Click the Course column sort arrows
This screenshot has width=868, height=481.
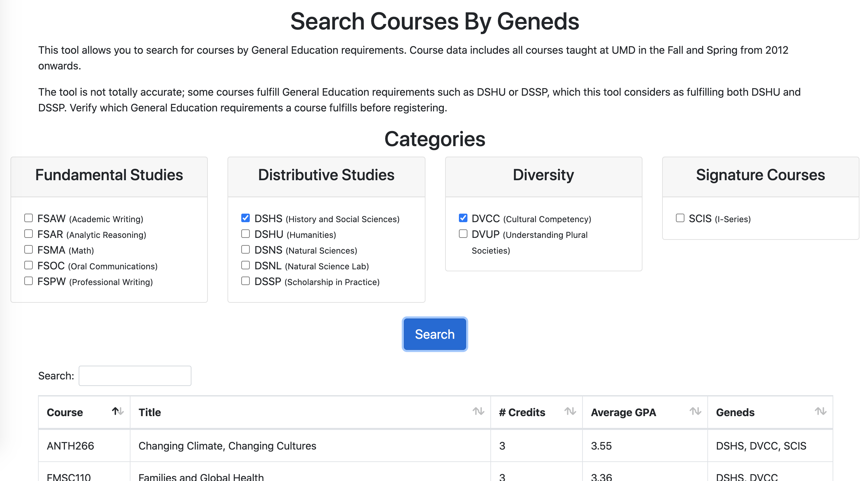coord(118,411)
